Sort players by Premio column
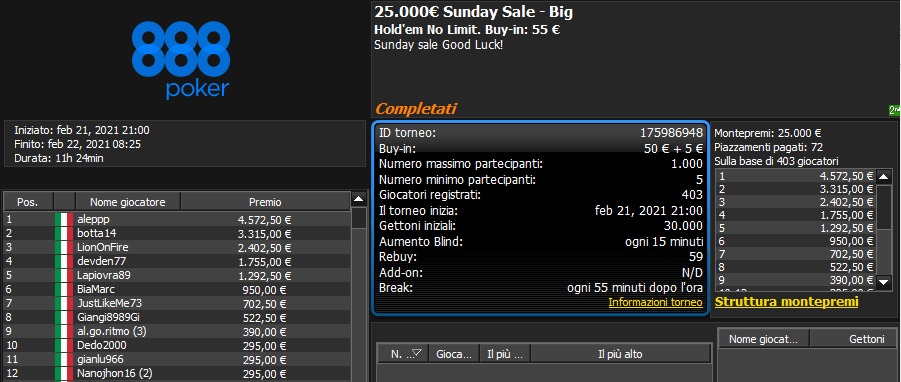901x382 pixels. click(265, 202)
